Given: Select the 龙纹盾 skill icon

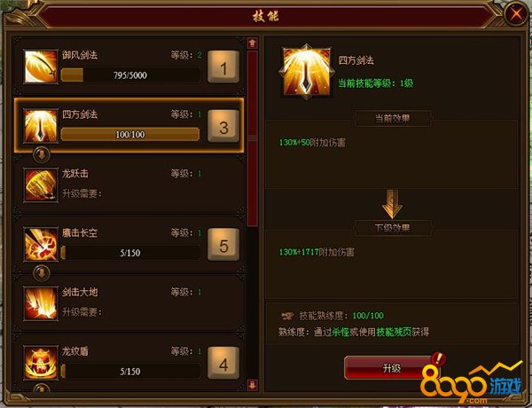Looking at the screenshot, I should pos(41,363).
